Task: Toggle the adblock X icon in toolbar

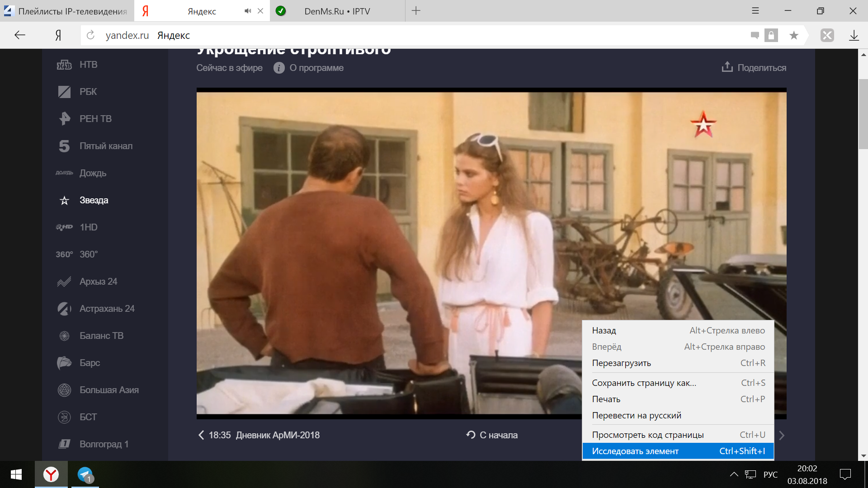Action: click(x=827, y=35)
